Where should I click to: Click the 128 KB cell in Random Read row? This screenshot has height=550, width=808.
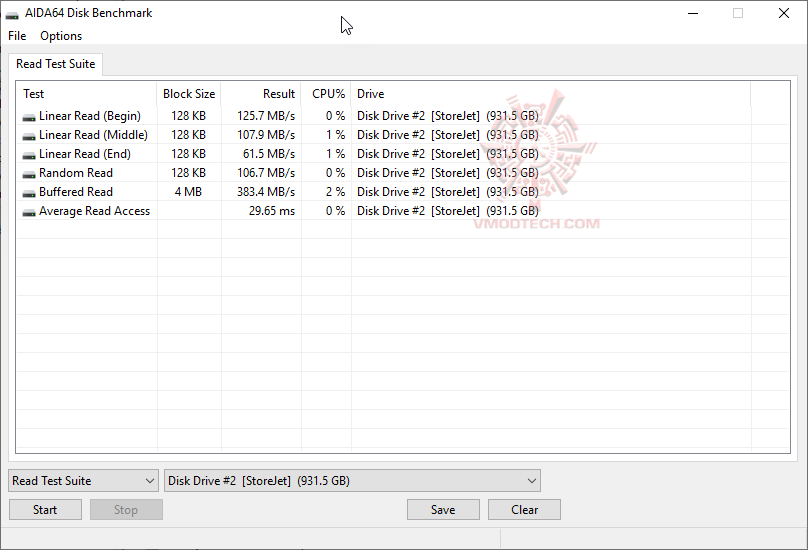pyautogui.click(x=189, y=173)
